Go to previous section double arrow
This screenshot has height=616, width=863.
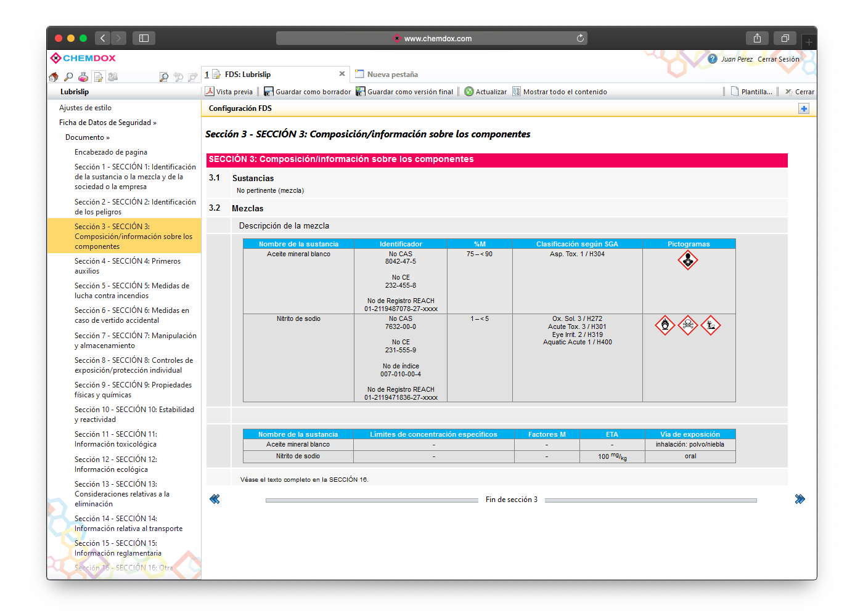215,499
